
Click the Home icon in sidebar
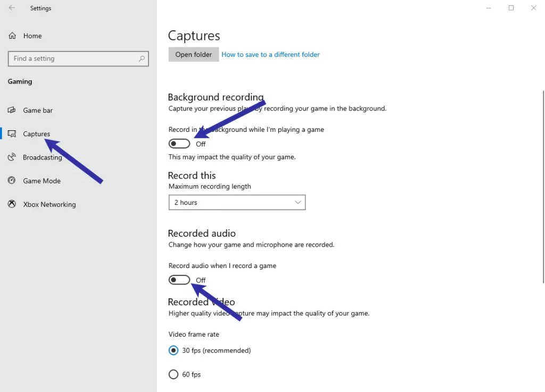point(12,36)
